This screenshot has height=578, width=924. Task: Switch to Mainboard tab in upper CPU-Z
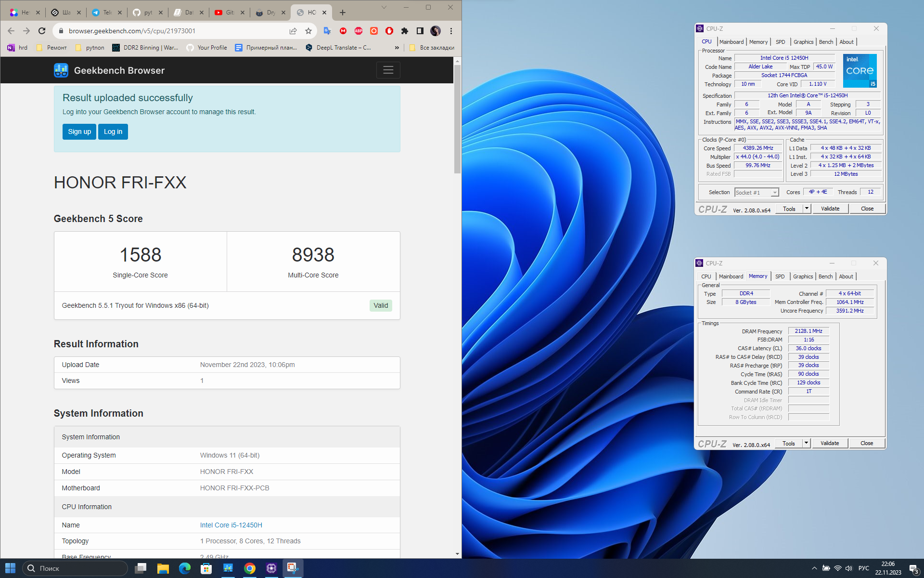[731, 42]
